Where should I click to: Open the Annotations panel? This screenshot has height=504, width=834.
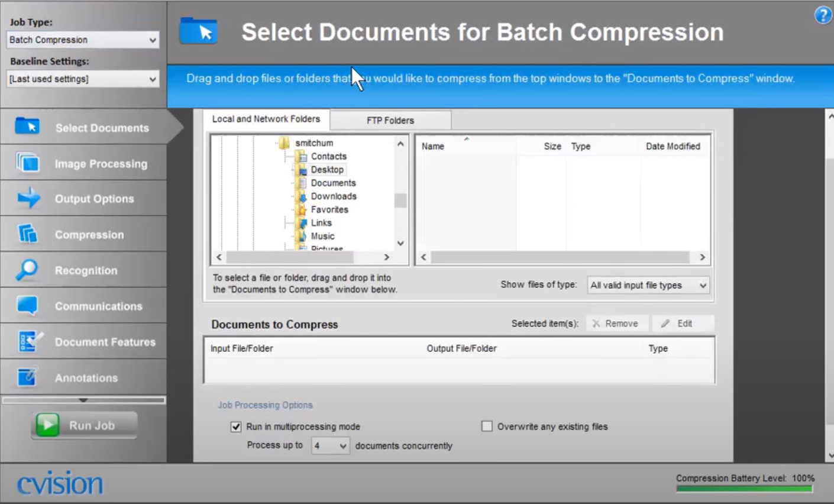(x=27, y=377)
